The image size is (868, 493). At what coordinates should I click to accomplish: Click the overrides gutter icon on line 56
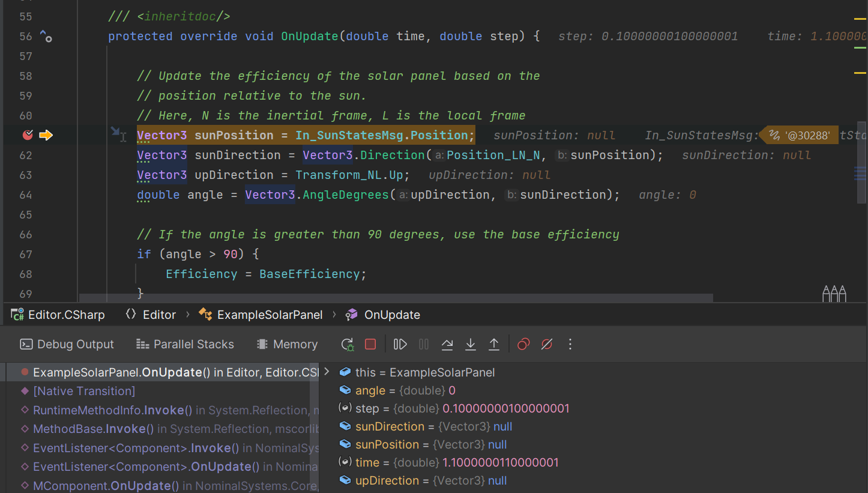[x=46, y=36]
